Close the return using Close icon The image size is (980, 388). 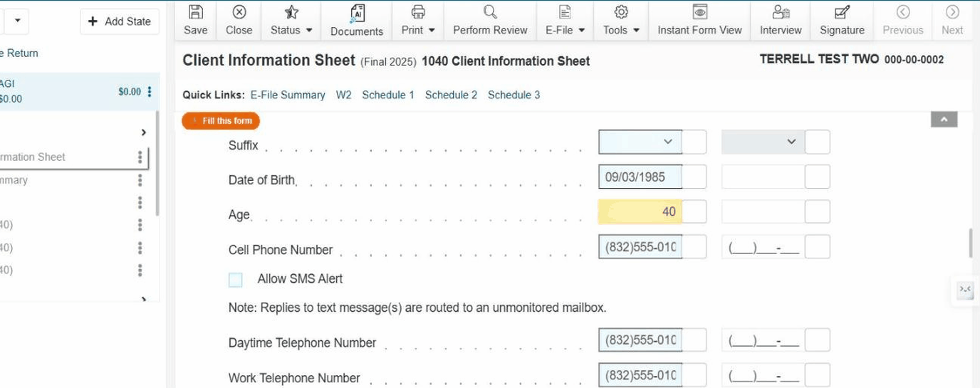coord(239,20)
